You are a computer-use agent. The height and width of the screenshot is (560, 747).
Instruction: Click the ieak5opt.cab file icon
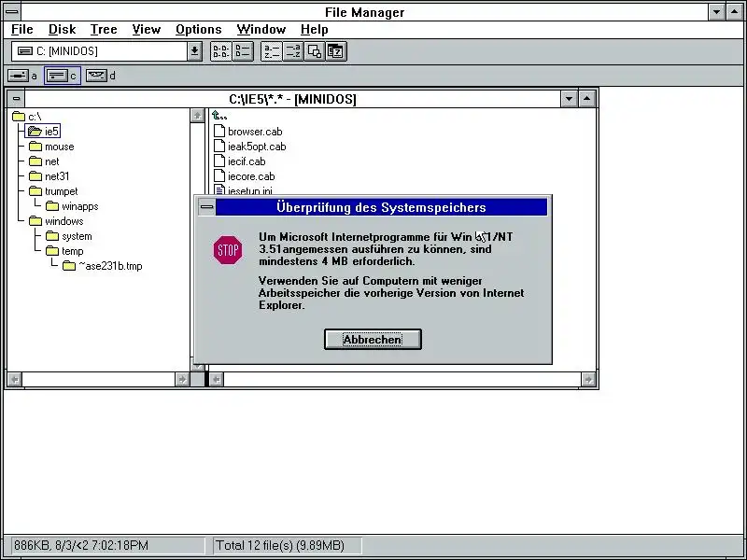[219, 146]
